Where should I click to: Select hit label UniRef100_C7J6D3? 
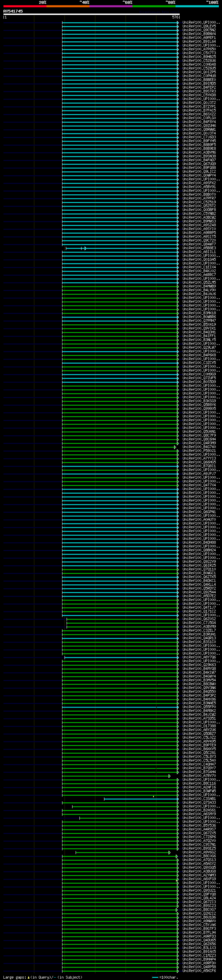point(199,137)
